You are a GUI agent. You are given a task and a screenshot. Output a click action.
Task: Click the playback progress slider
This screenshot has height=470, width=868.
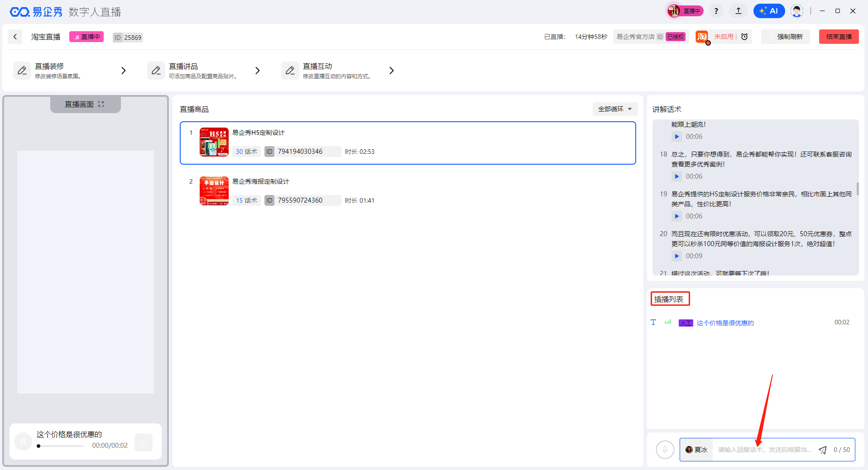[61, 446]
